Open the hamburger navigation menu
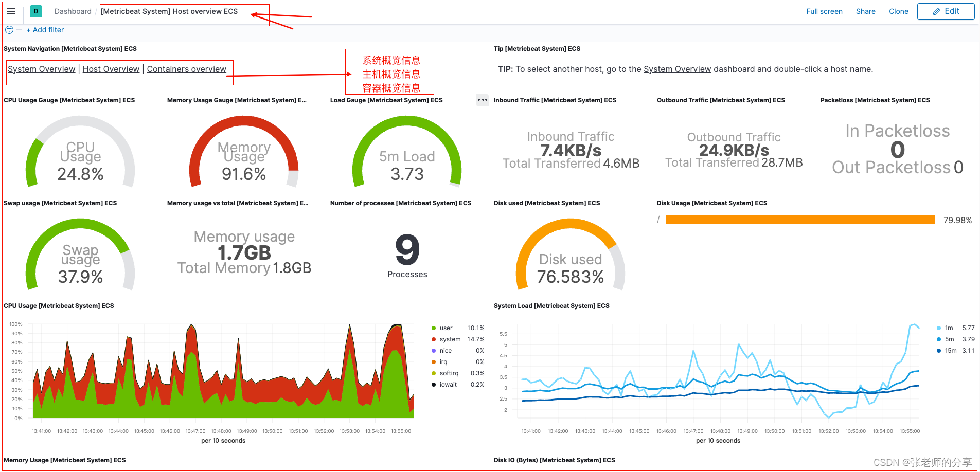The height and width of the screenshot is (472, 980). [11, 11]
